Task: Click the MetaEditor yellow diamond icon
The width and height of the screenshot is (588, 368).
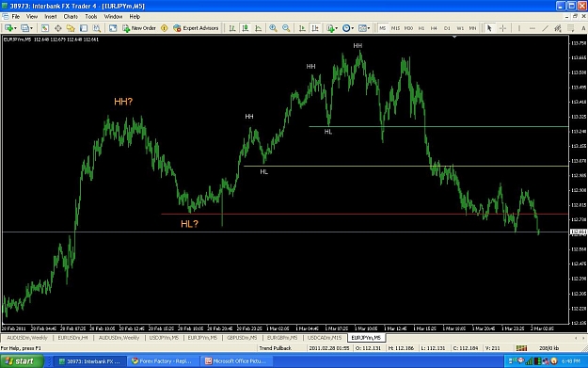Action: [165, 28]
